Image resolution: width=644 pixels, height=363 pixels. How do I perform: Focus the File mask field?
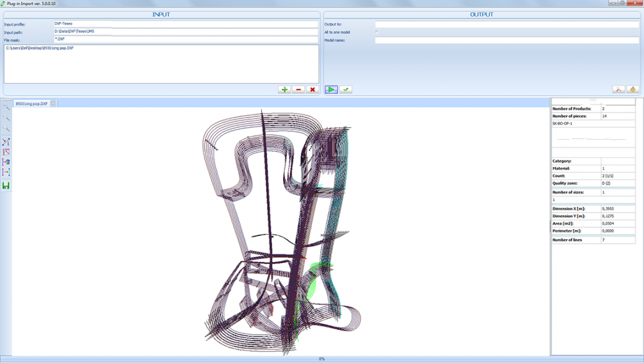[x=186, y=39]
